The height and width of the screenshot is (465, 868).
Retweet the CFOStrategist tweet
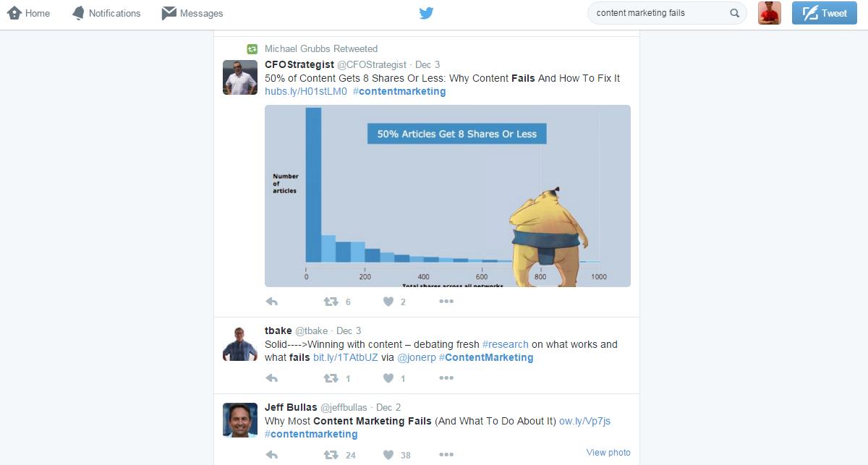(331, 302)
